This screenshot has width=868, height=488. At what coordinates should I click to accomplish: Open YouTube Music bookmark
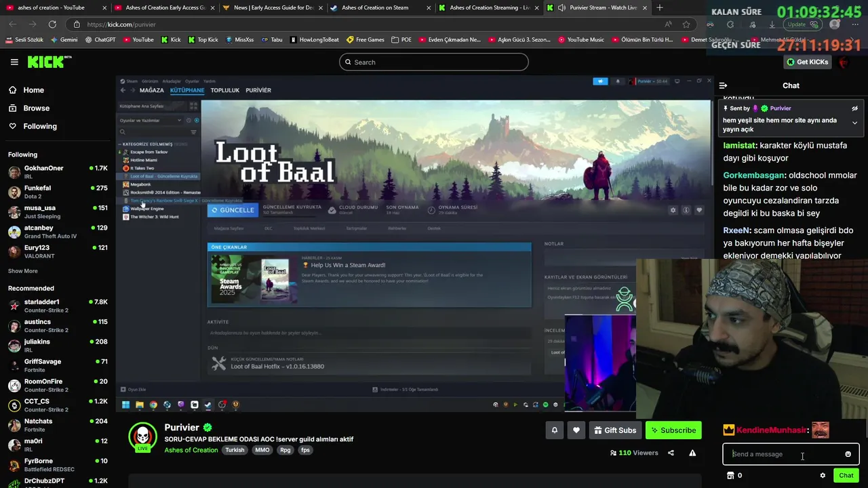[581, 40]
